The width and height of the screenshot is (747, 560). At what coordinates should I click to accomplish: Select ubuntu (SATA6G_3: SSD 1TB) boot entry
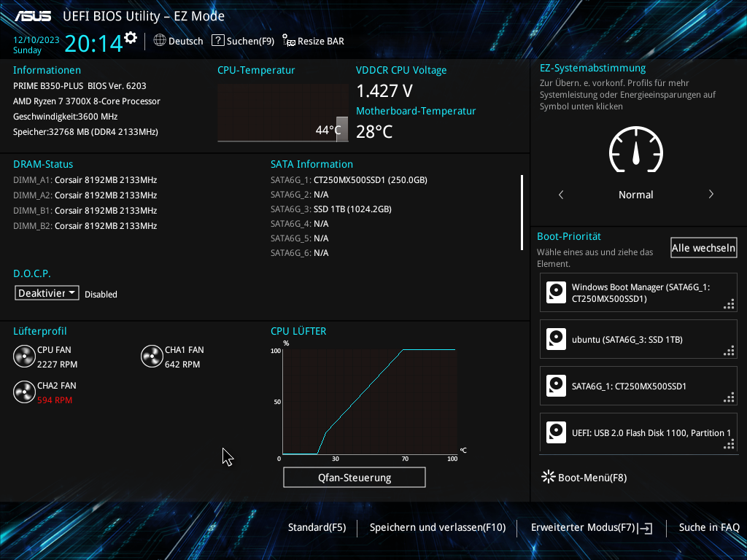pos(638,339)
